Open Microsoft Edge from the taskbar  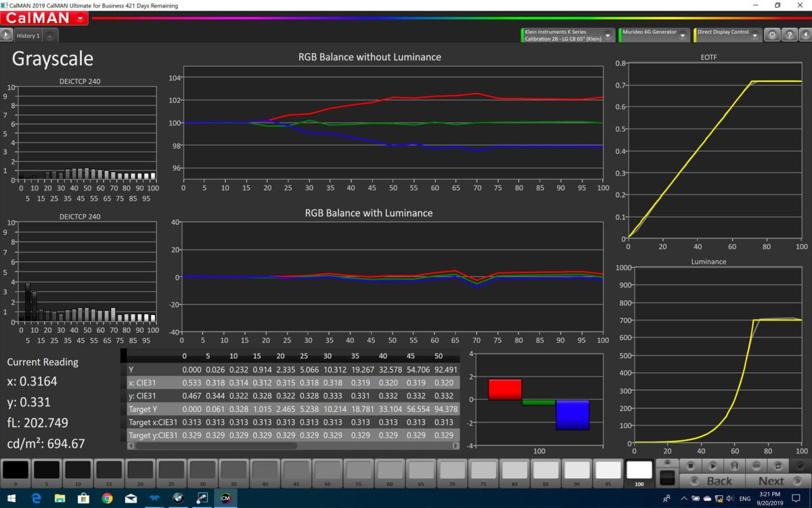37,498
